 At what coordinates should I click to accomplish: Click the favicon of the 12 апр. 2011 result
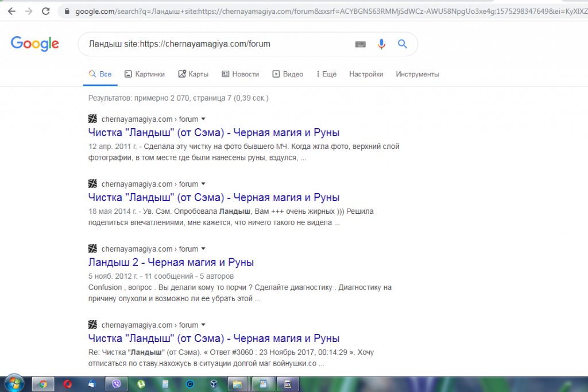click(x=92, y=119)
